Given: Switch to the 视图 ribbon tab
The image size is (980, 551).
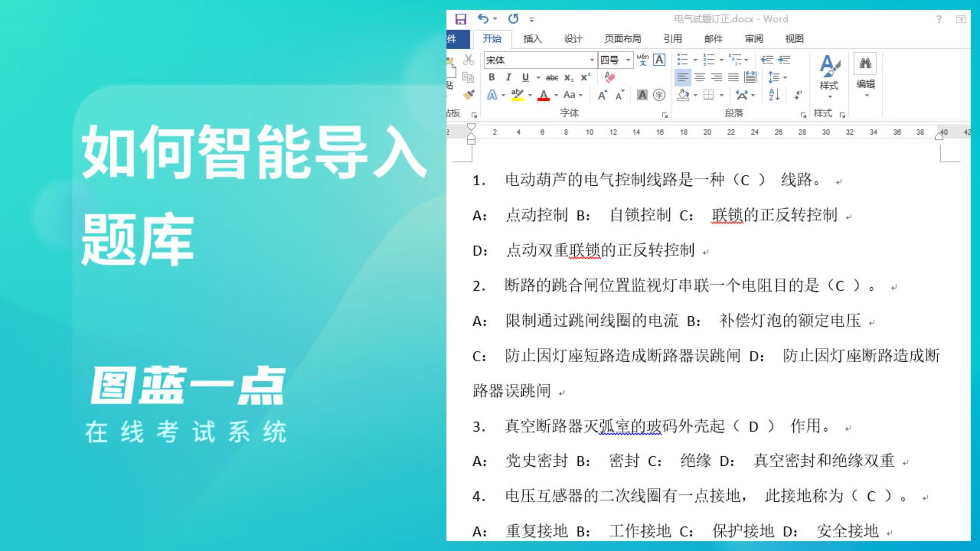Looking at the screenshot, I should 795,39.
